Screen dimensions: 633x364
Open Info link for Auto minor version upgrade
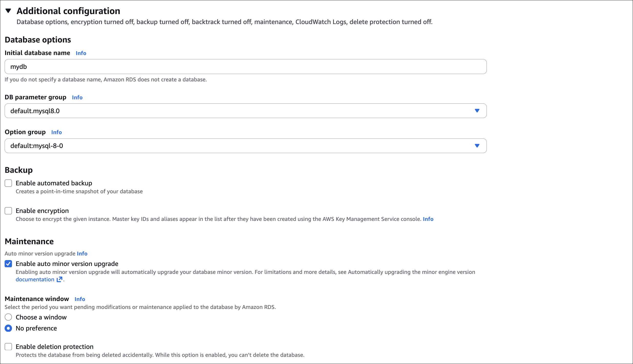(82, 253)
